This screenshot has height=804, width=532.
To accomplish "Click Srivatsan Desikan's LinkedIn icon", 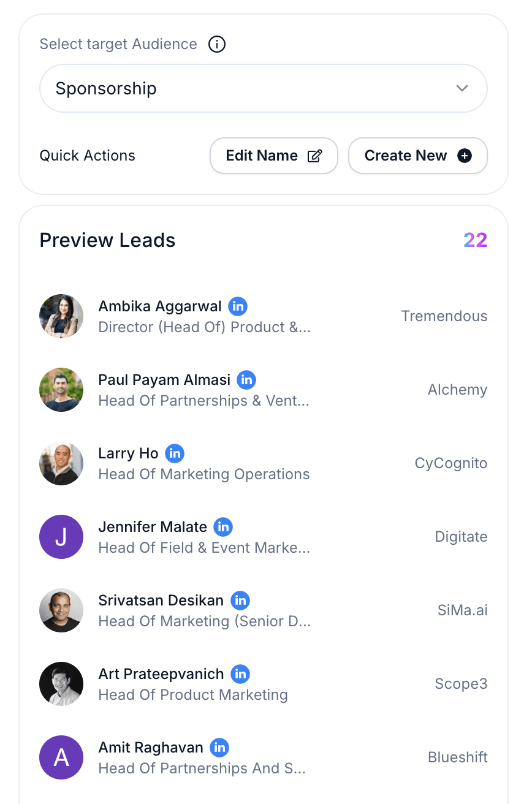I will (240, 600).
